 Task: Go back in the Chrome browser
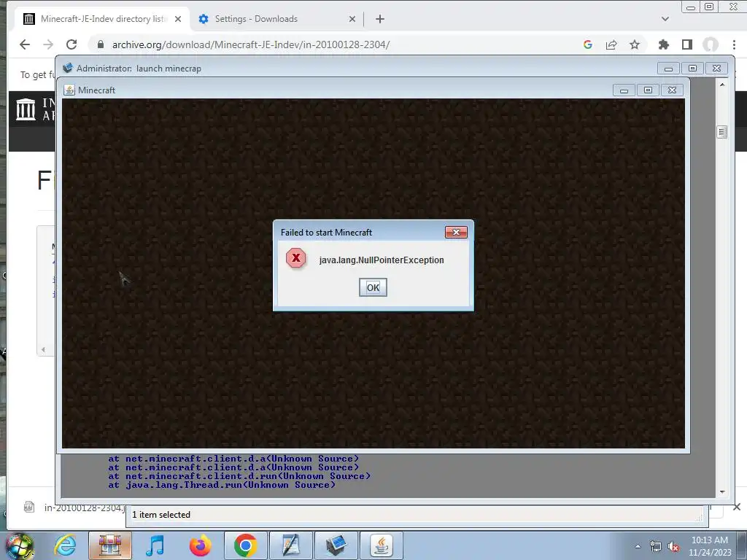coord(25,44)
